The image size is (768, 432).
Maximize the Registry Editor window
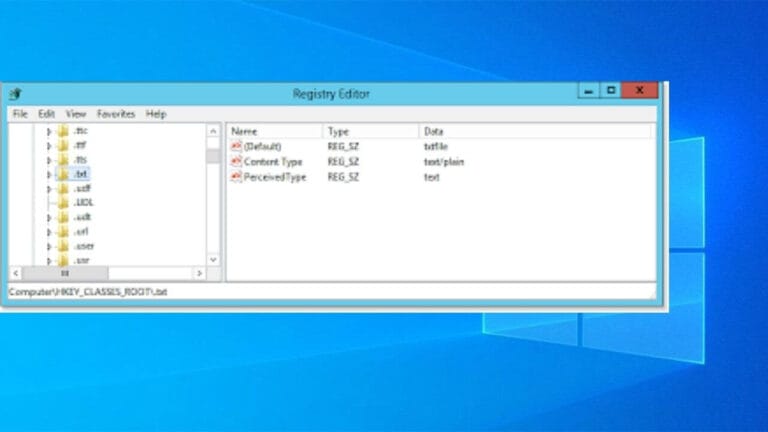[611, 91]
